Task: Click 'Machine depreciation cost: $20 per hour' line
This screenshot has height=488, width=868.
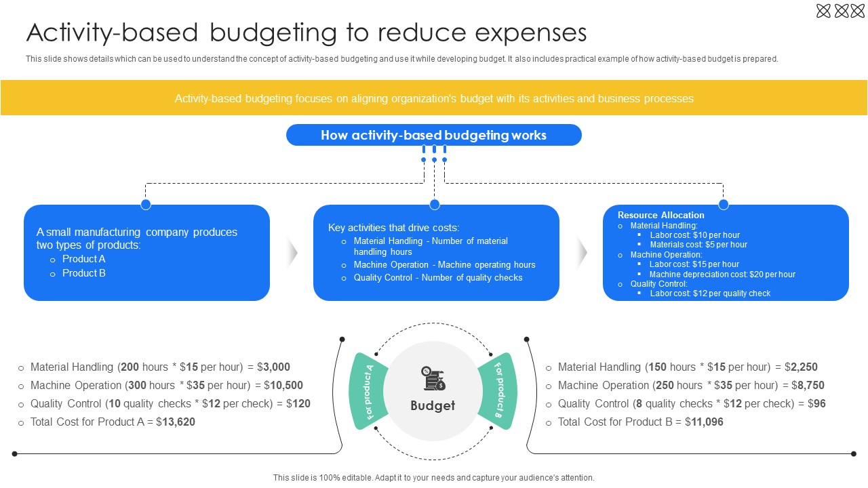Action: pos(722,274)
